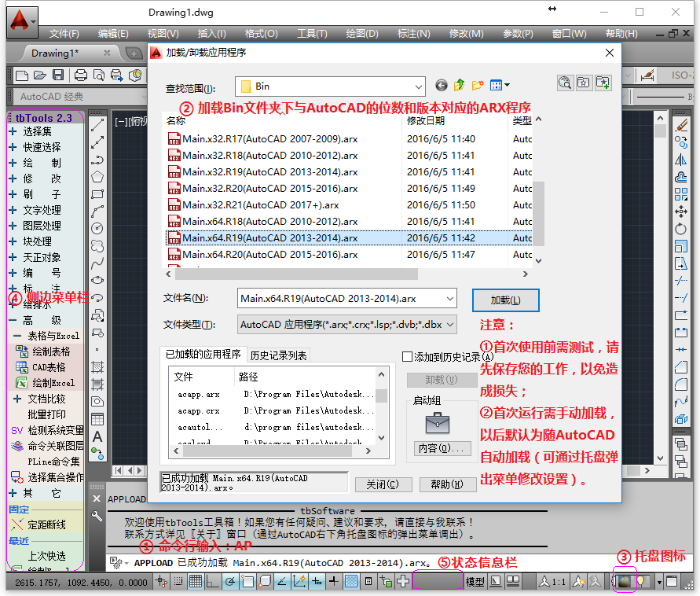Expand the 文字处理 sidebar group
700x596 pixels.
click(x=13, y=210)
